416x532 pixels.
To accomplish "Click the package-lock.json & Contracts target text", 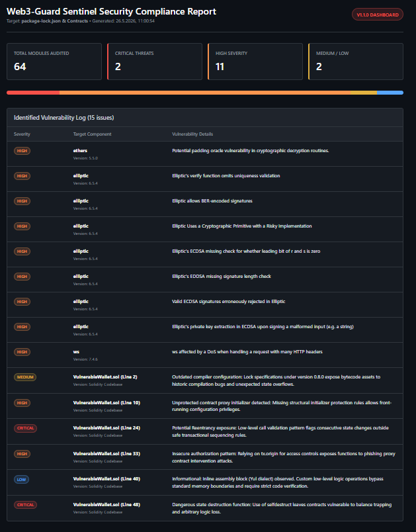I will tap(55, 21).
